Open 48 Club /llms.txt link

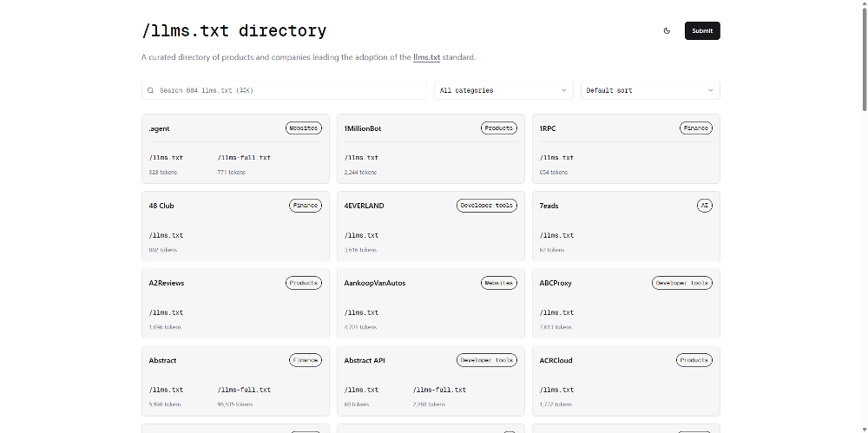(166, 235)
